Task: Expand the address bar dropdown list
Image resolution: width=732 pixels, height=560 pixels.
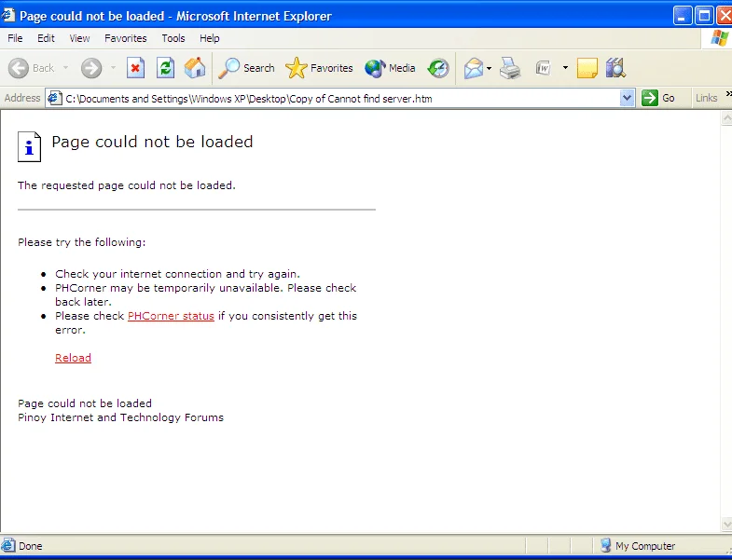Action: click(627, 99)
